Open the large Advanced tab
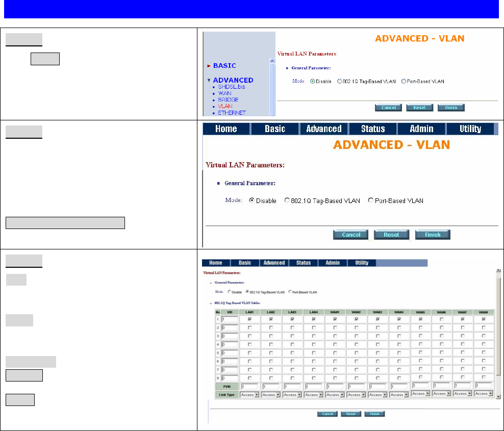Screen dimensions: 504x431 (x=324, y=129)
